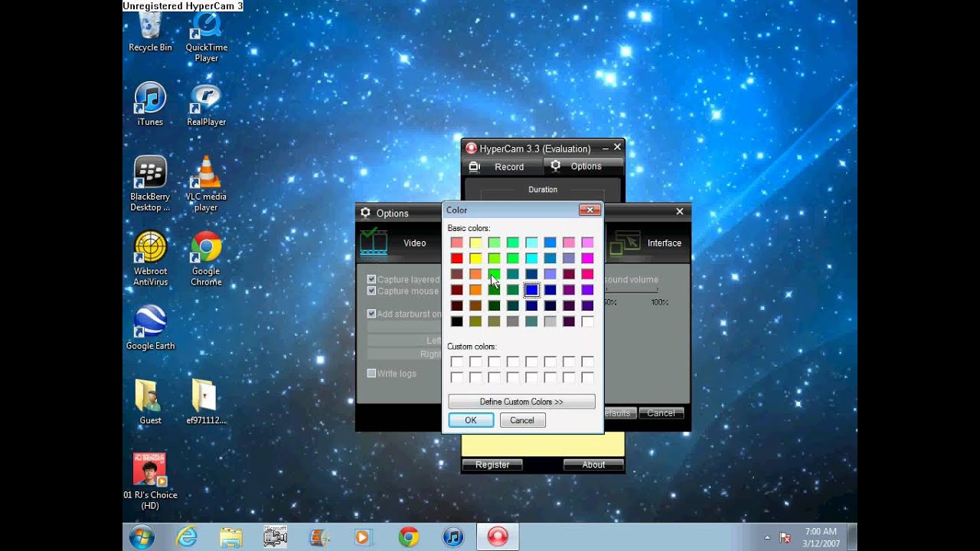
Task: Expand Define Custom Colors panel
Action: point(521,402)
